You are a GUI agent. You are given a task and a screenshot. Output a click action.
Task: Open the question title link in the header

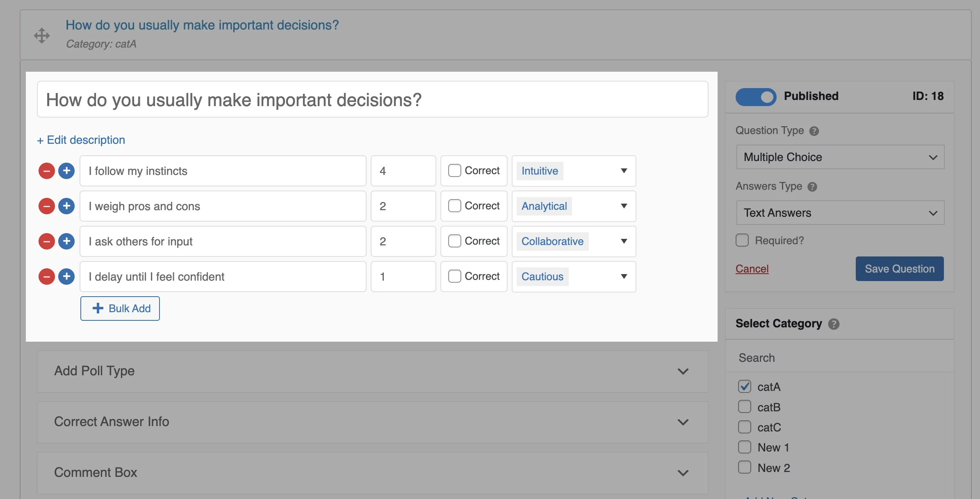click(x=202, y=25)
